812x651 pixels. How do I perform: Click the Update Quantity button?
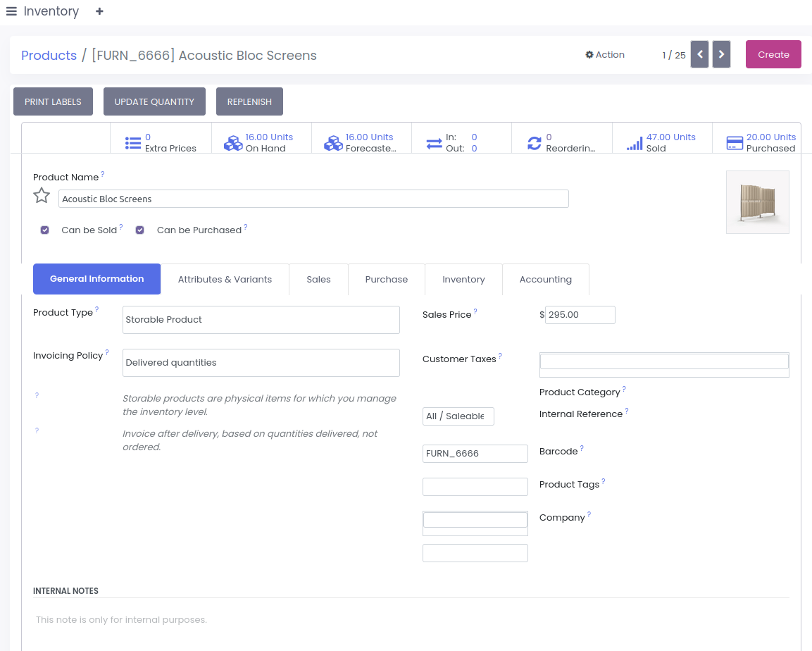154,101
